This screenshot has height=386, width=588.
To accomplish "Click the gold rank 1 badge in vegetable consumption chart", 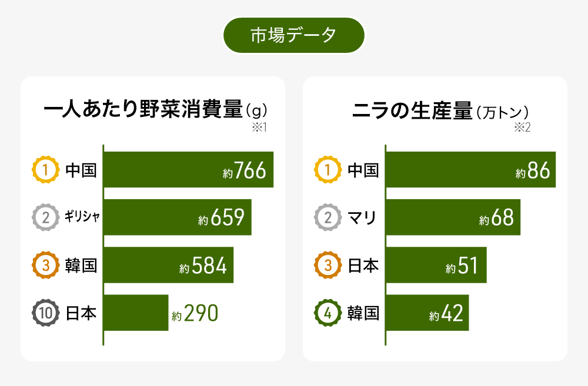I will tap(45, 170).
